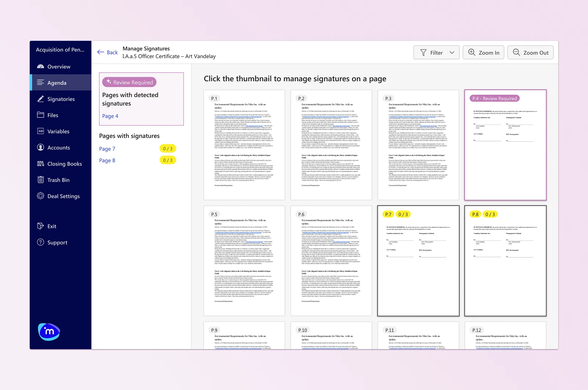Open the P.2 page thumbnail
Image resolution: width=588 pixels, height=390 pixels.
[x=331, y=145]
